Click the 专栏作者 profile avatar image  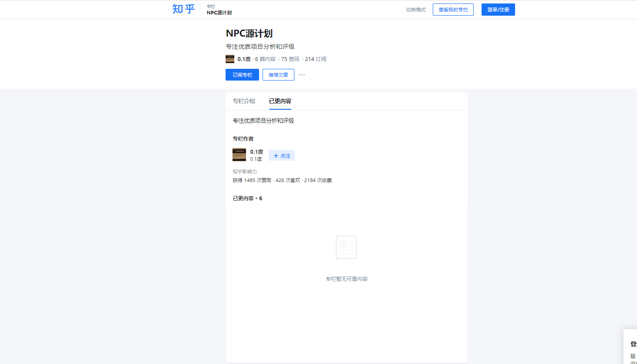239,155
